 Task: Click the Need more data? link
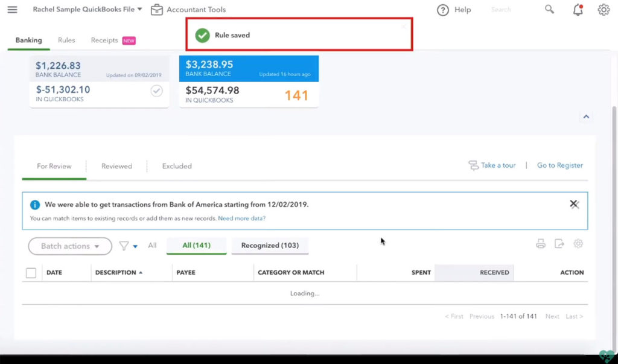point(241,219)
